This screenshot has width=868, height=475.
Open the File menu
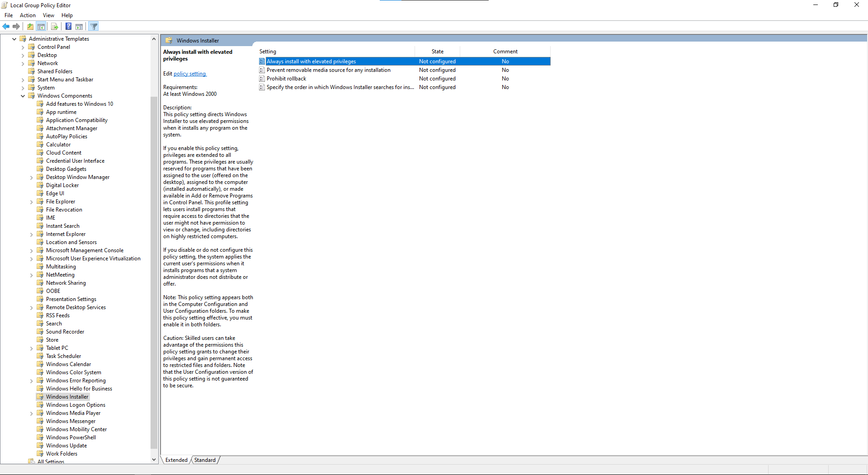[x=9, y=15]
